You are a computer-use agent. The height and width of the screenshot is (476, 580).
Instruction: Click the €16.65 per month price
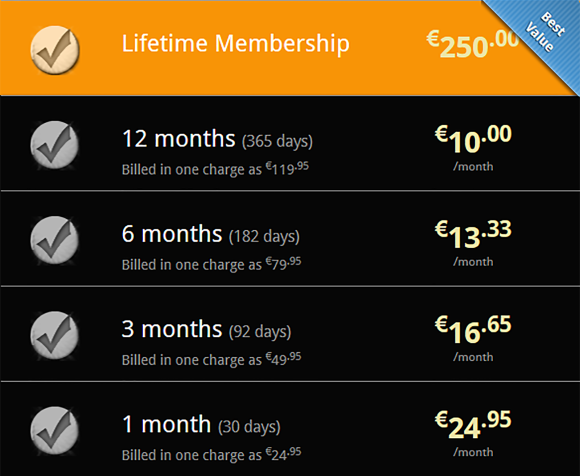[x=473, y=329]
